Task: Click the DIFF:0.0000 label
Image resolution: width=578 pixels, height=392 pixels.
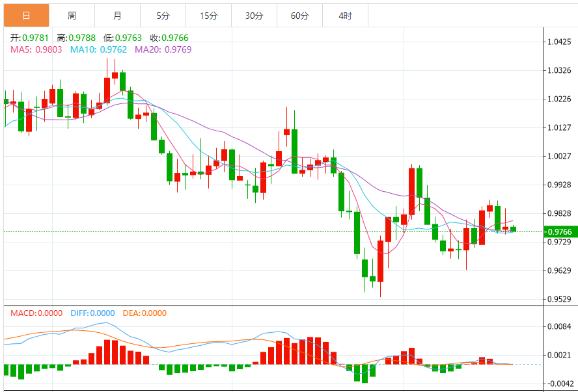Action: [92, 313]
